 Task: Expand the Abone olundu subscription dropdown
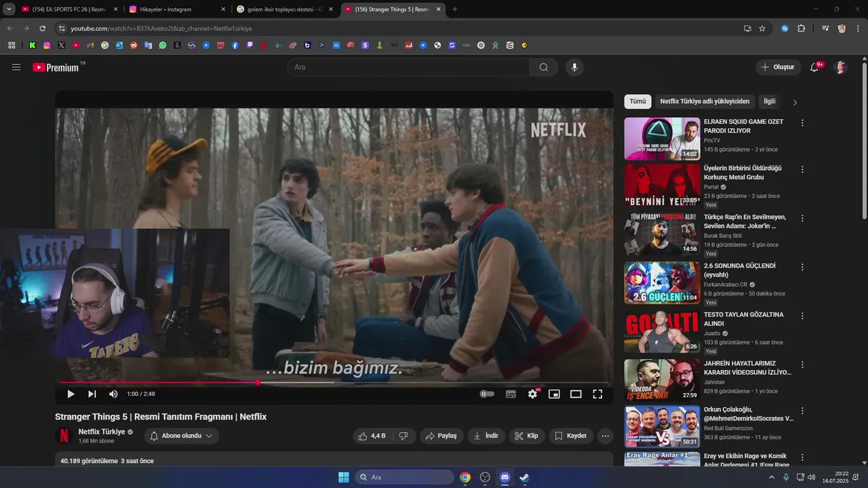pos(181,436)
